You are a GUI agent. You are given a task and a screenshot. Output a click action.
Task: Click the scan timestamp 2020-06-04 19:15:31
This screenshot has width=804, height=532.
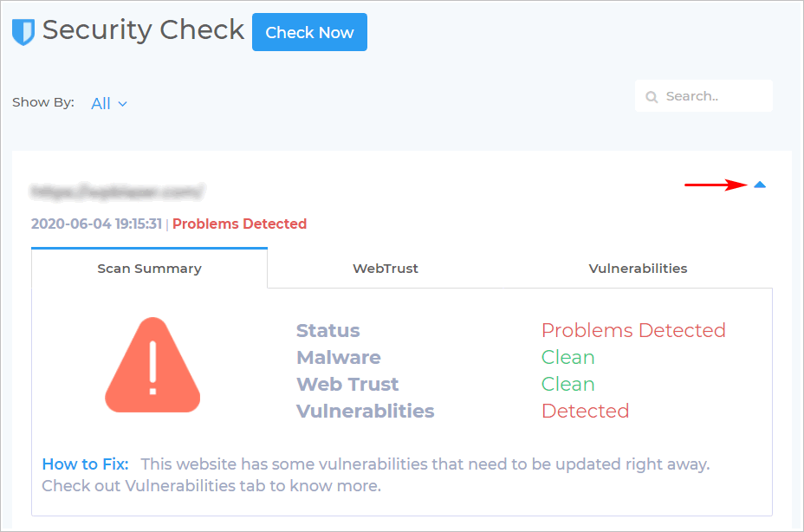tap(96, 224)
